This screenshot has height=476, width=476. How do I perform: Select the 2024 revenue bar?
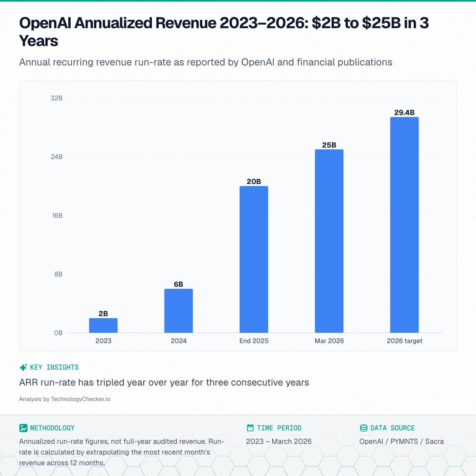click(x=178, y=311)
